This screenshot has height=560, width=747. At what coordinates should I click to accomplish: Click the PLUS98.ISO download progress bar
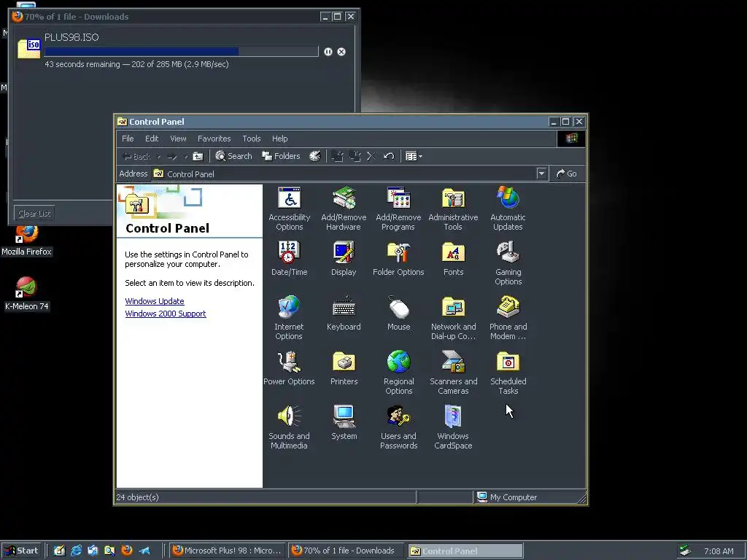click(181, 52)
